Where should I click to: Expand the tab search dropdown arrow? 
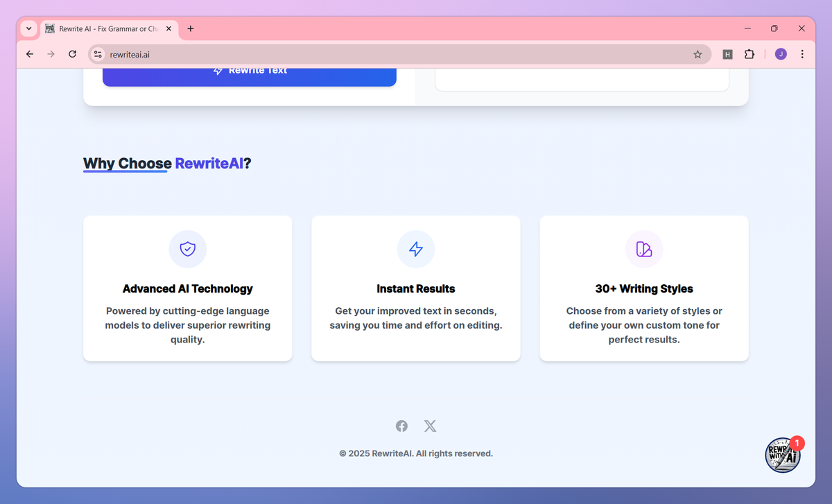[x=28, y=28]
